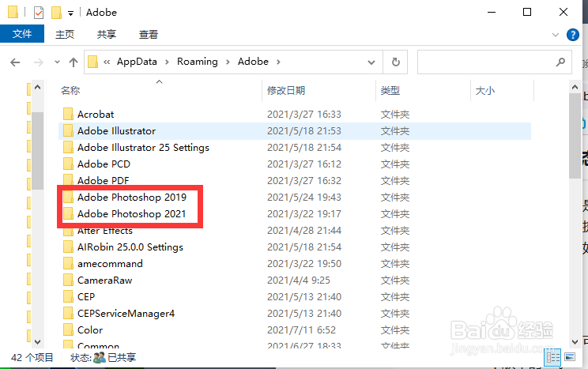Click date 2021/7/11 6:52
This screenshot has height=369, width=588.
point(301,330)
